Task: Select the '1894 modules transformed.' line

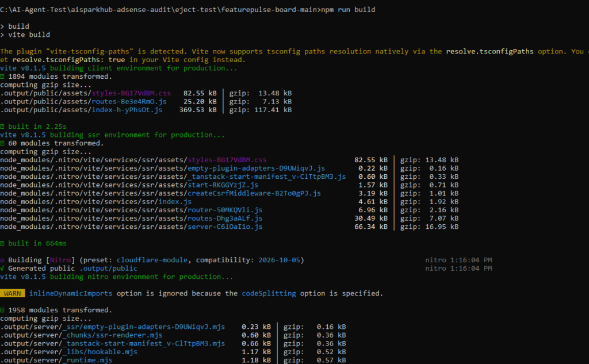Action: coord(56,76)
